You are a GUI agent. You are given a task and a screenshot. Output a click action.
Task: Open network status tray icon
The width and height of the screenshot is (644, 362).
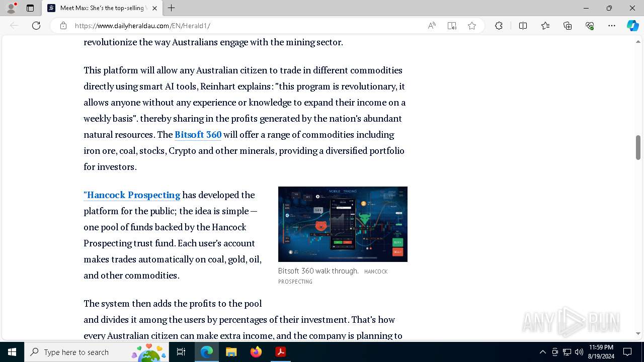(x=567, y=352)
